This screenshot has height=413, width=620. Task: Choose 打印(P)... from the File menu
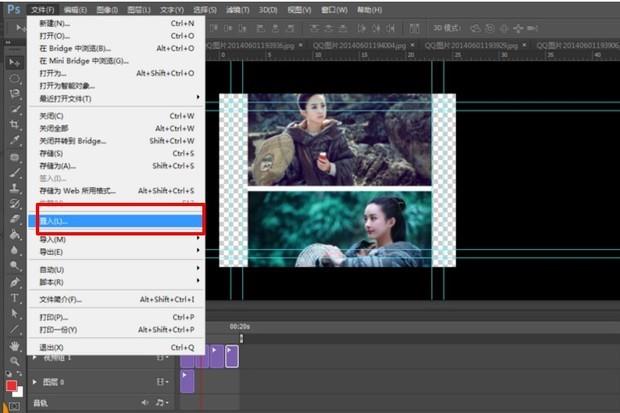point(117,317)
